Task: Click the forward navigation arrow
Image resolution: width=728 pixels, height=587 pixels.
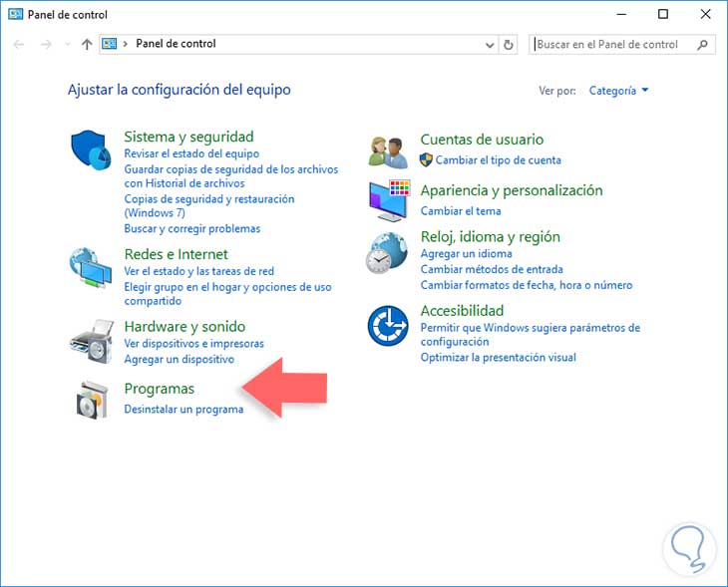Action: point(46,45)
